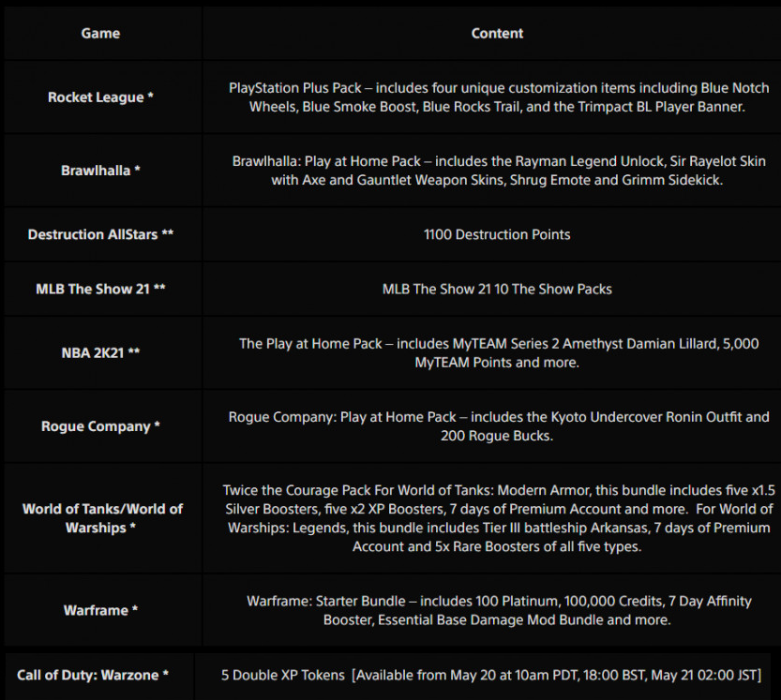The image size is (781, 700).
Task: Click the 1100 Destruction Points text
Action: tap(497, 234)
